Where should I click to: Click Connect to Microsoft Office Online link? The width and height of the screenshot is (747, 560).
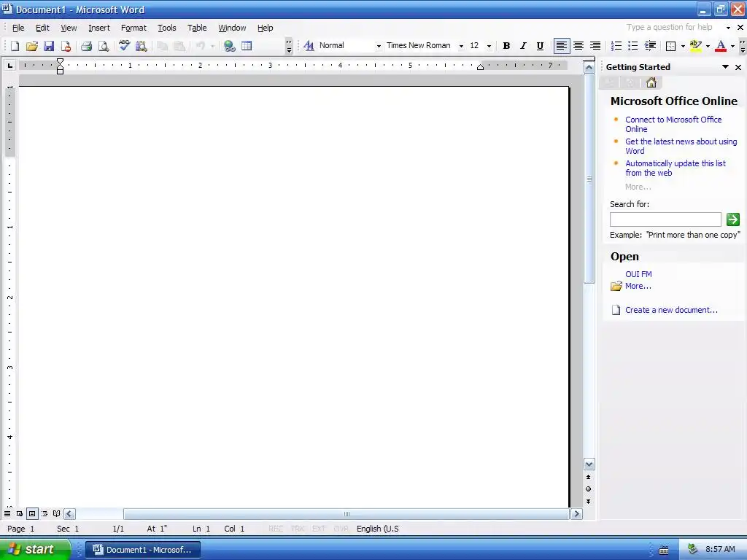coord(673,124)
